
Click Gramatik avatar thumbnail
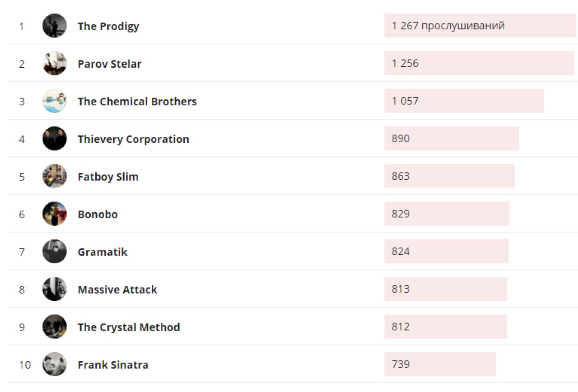pyautogui.click(x=55, y=252)
